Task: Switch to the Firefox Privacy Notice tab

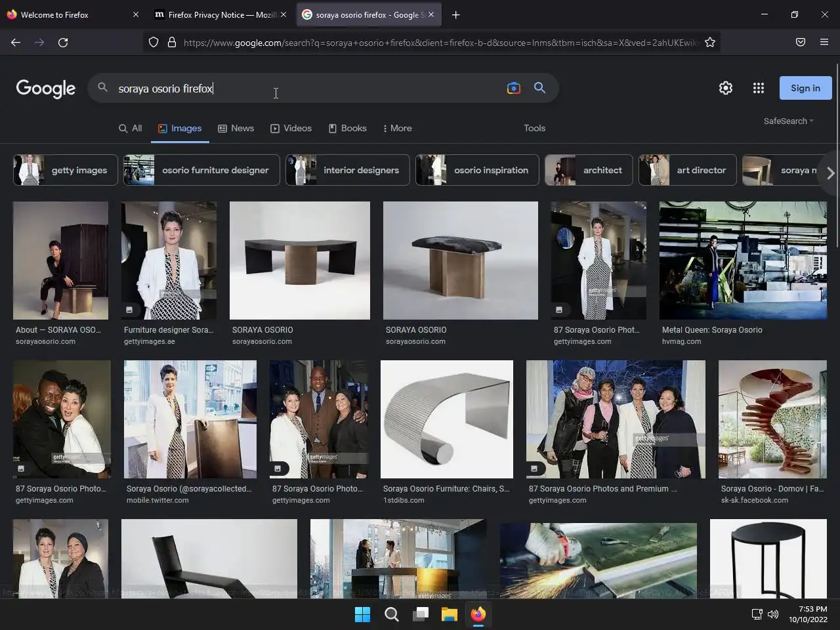Action: [x=215, y=14]
